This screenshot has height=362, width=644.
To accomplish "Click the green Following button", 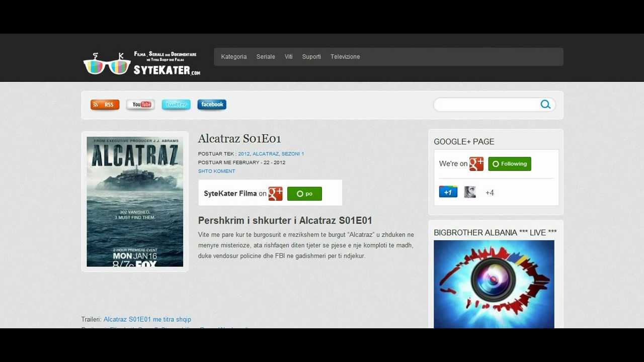I will 510,164.
